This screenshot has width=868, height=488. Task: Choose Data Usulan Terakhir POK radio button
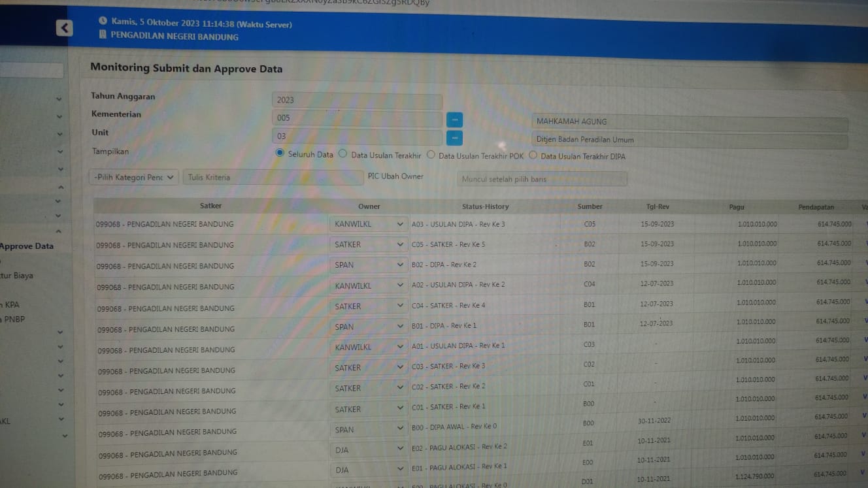click(431, 155)
